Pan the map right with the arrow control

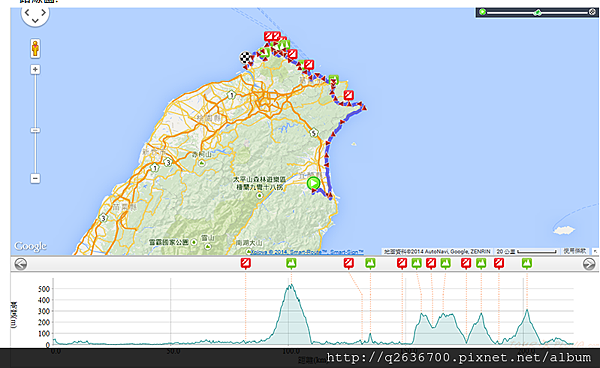click(44, 13)
